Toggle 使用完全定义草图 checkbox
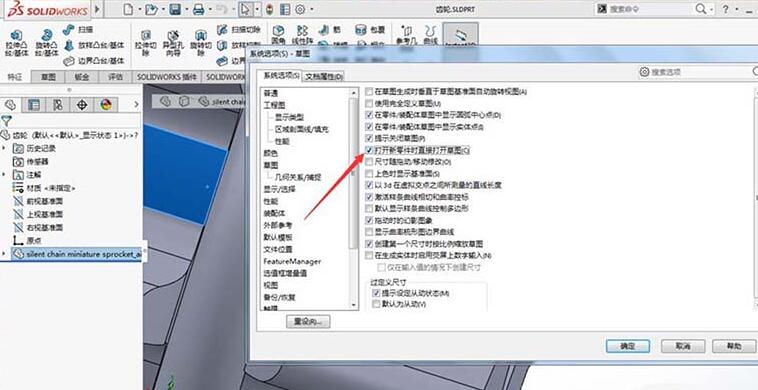 click(x=369, y=103)
